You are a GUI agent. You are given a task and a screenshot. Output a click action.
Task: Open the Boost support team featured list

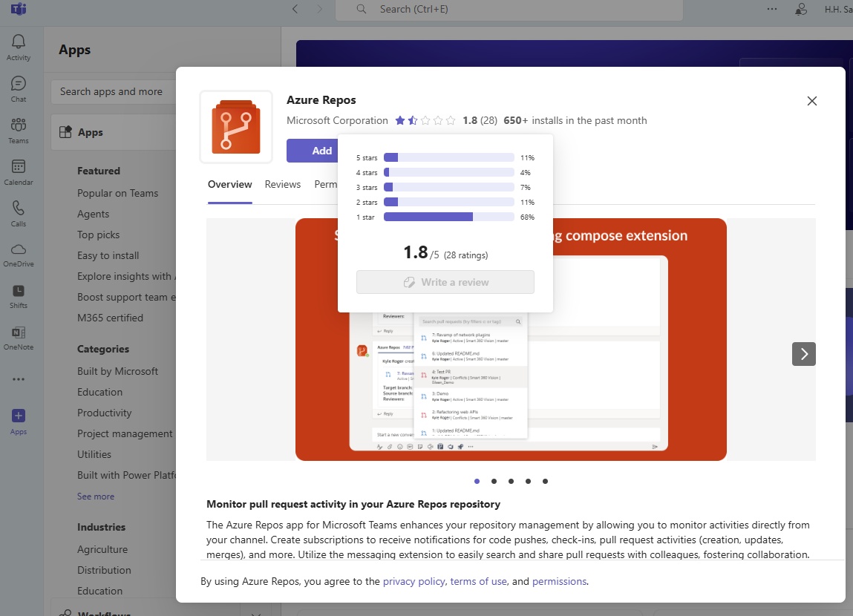click(x=126, y=298)
